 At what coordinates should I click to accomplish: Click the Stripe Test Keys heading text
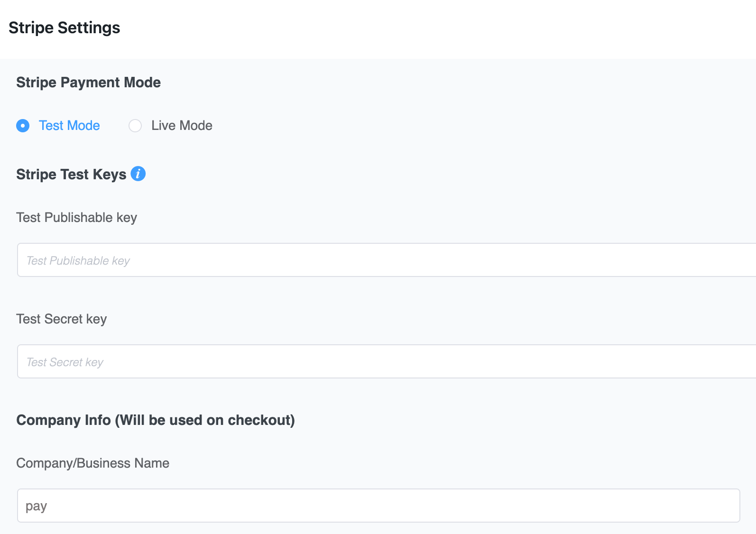(71, 175)
